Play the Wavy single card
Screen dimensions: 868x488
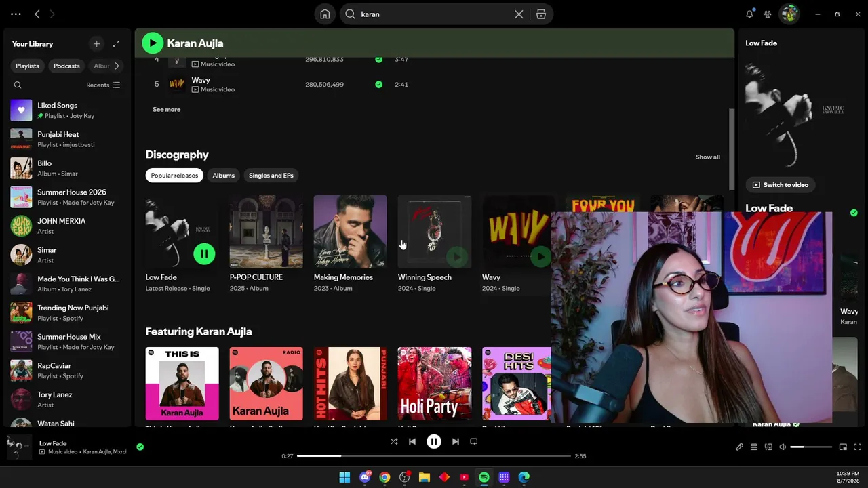(540, 256)
